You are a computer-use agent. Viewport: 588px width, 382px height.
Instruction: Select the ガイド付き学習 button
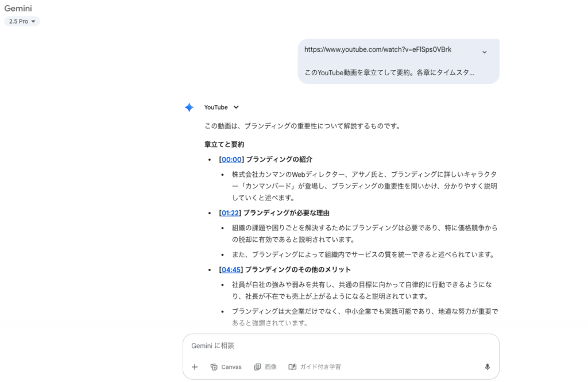[x=315, y=367]
